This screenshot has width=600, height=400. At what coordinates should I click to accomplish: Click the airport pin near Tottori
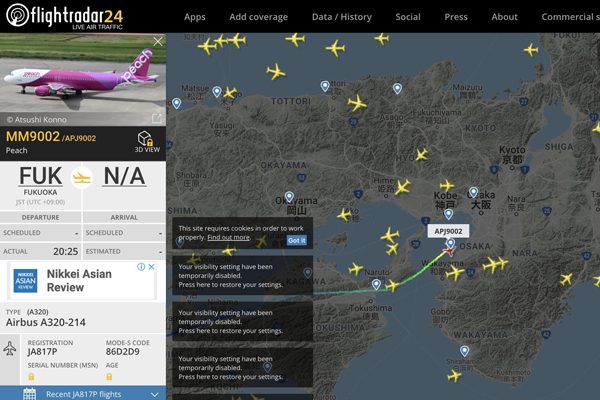[x=325, y=86]
